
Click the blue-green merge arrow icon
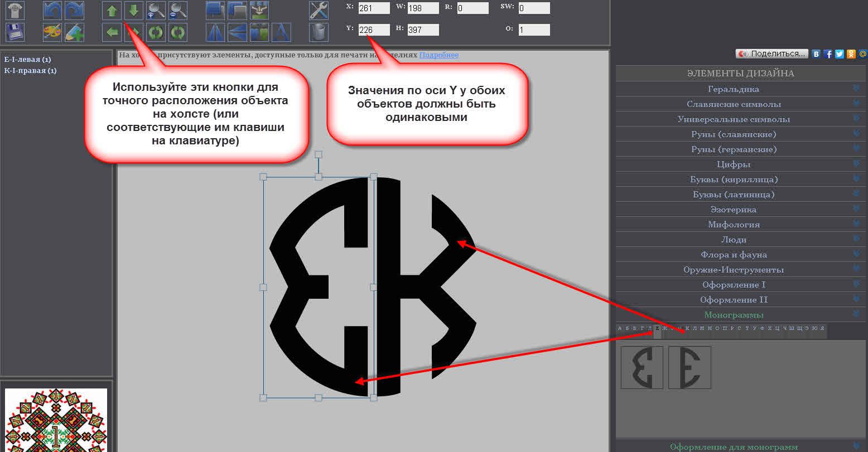[259, 11]
